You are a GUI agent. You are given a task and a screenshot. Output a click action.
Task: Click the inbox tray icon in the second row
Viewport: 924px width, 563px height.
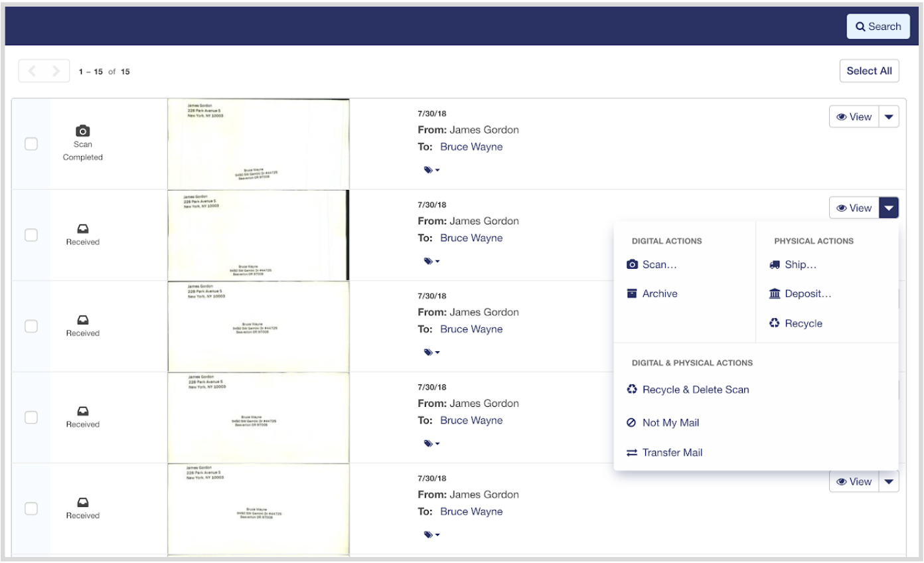click(83, 228)
